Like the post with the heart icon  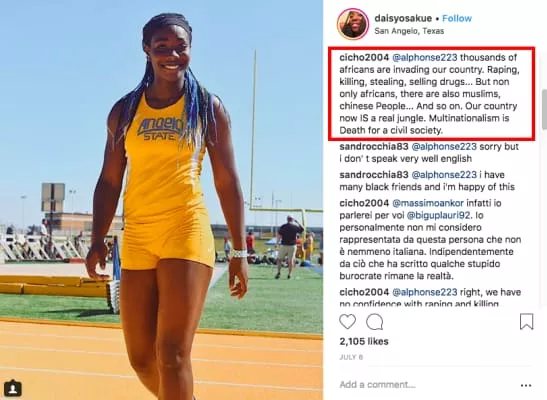point(347,322)
